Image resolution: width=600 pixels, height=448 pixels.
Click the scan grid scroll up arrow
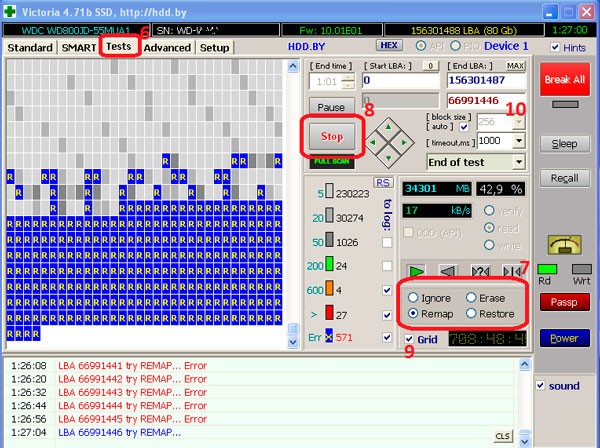[293, 66]
